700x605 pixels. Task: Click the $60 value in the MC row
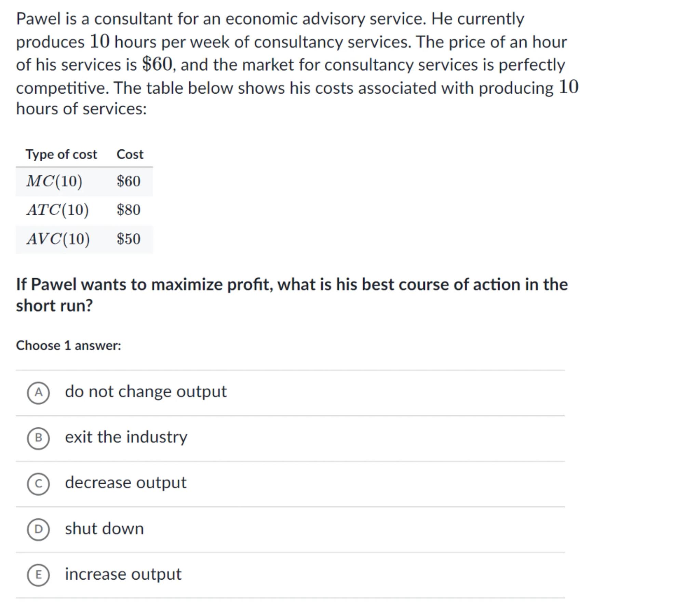(x=129, y=181)
